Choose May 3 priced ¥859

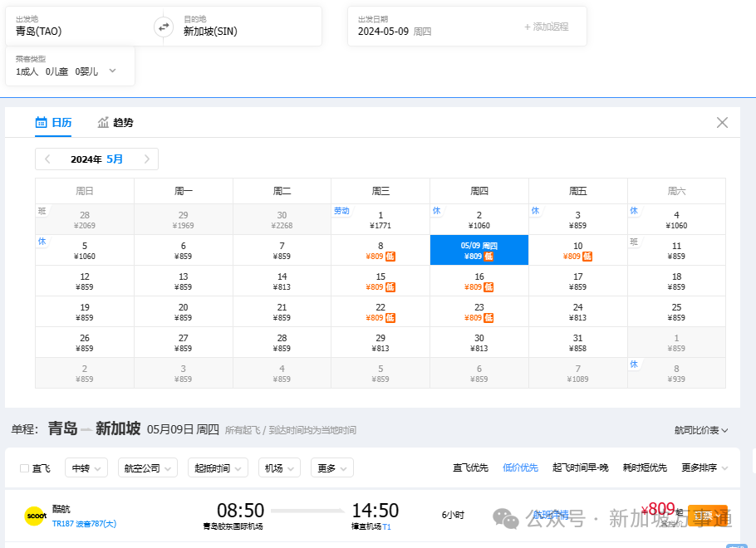[577, 219]
